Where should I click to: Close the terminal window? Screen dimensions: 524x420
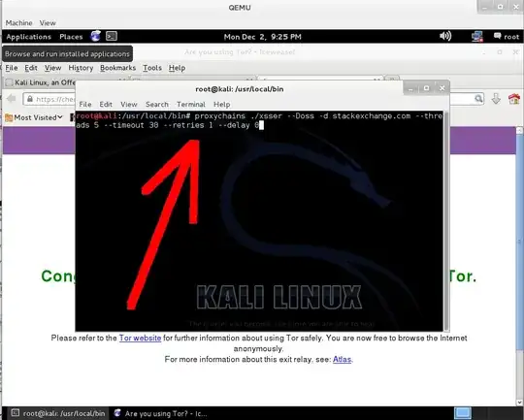pos(442,88)
